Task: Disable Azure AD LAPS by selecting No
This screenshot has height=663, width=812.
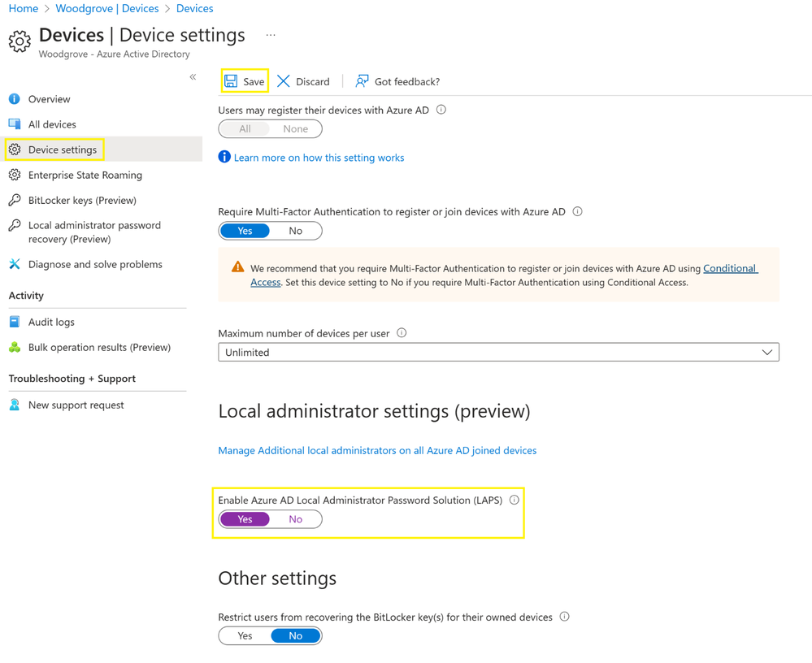Action: pyautogui.click(x=295, y=519)
